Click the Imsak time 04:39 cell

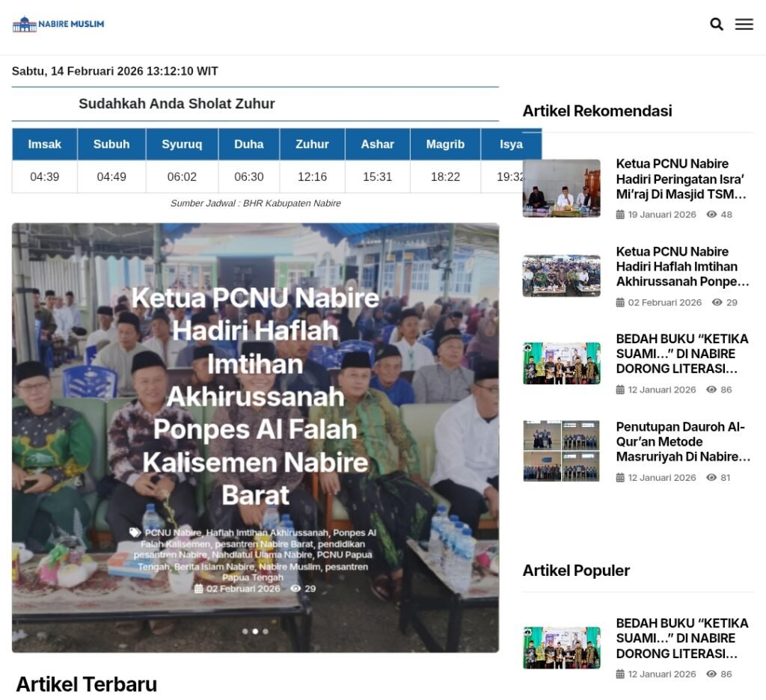click(x=43, y=177)
